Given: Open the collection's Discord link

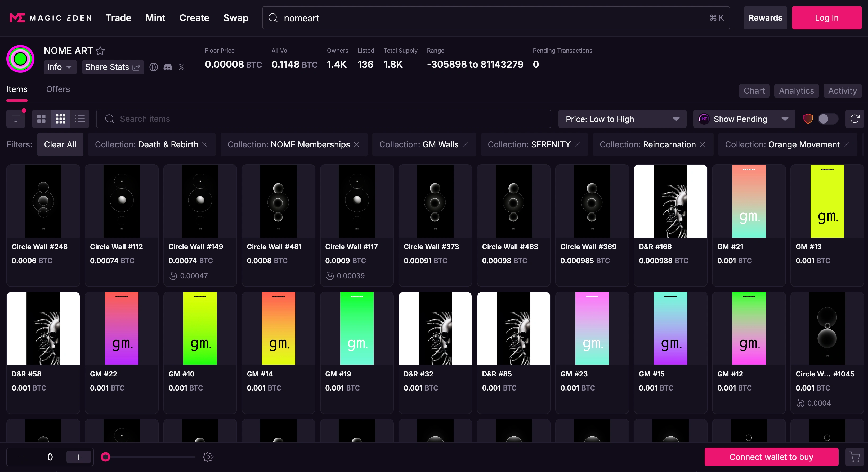Looking at the screenshot, I should 168,67.
